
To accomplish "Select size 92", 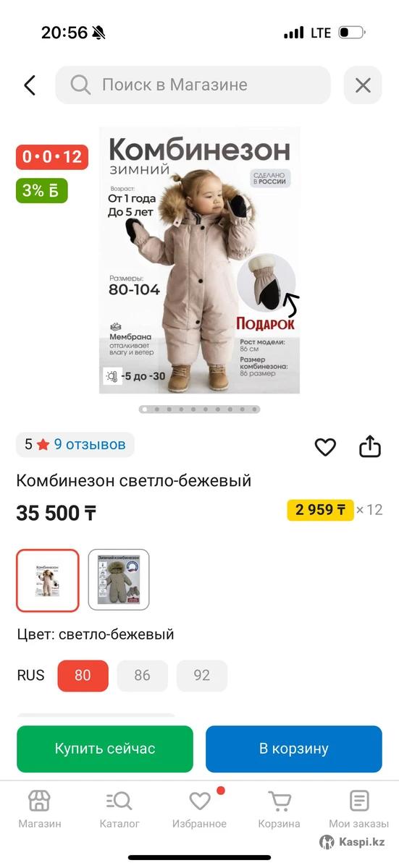I will [x=202, y=676].
